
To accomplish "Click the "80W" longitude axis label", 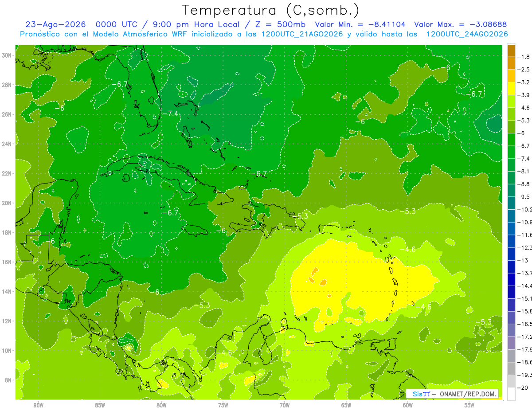I will (161, 405).
